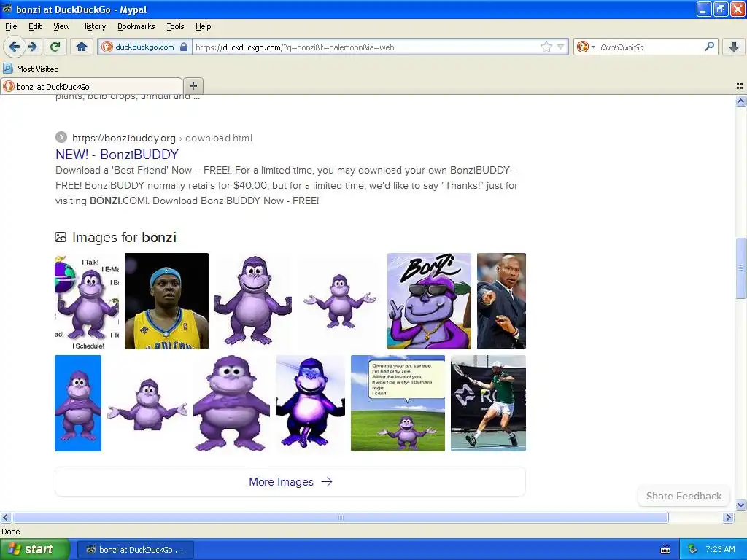Show all tabs grid icon
The width and height of the screenshot is (747, 560).
pyautogui.click(x=740, y=86)
